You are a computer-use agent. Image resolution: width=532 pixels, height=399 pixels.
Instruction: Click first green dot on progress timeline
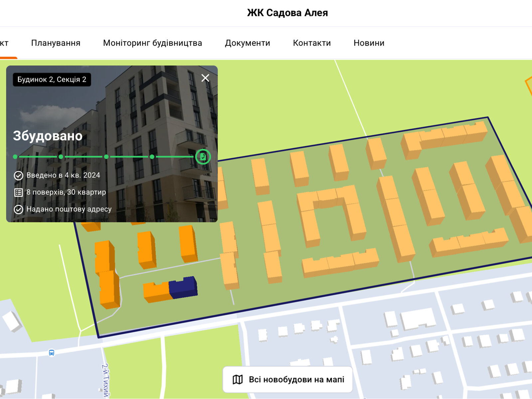tap(15, 157)
